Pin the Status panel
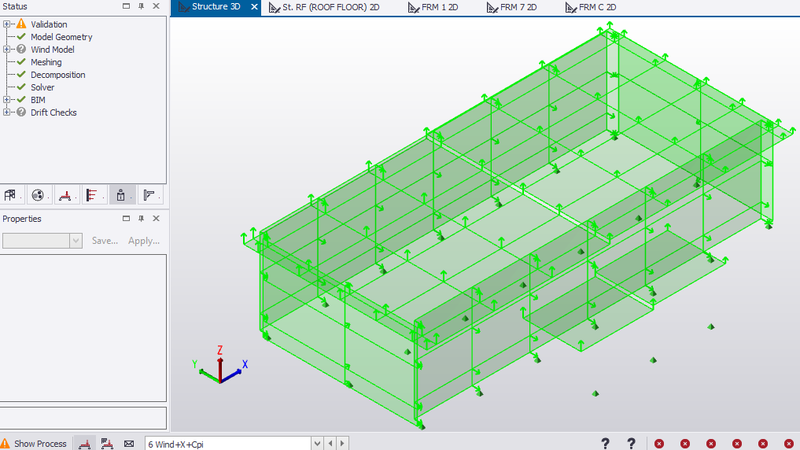 pyautogui.click(x=141, y=6)
